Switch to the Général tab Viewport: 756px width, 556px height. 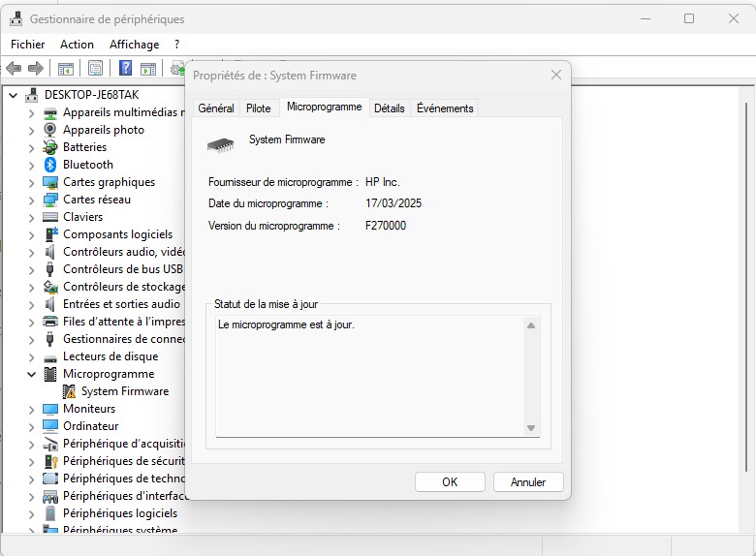coord(216,108)
